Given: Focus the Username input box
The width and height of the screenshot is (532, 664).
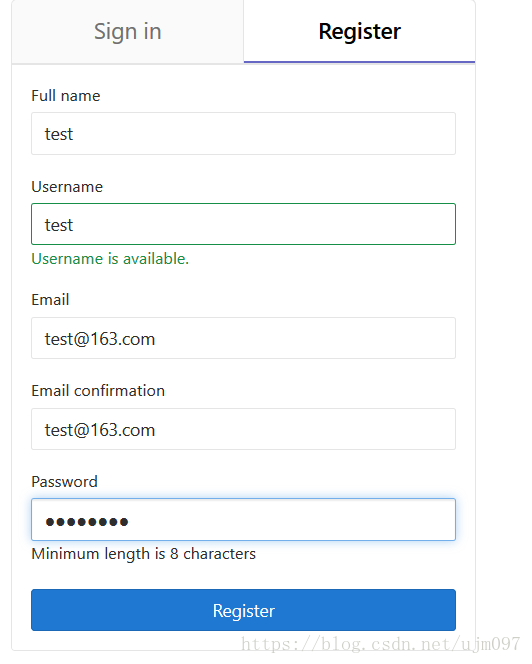Looking at the screenshot, I should (x=243, y=224).
